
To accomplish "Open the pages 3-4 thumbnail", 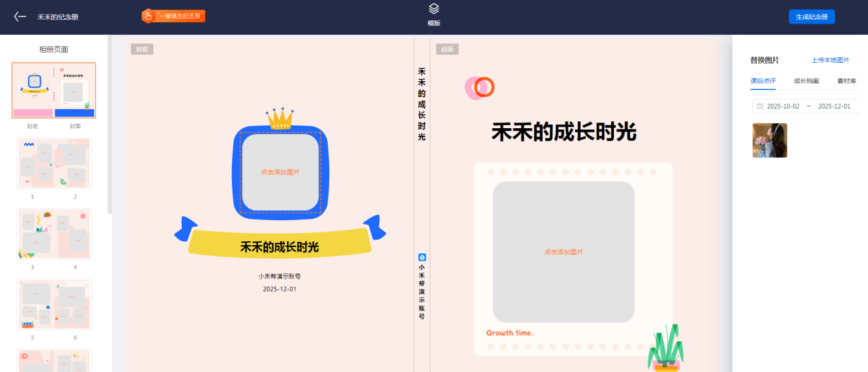I will [x=53, y=234].
